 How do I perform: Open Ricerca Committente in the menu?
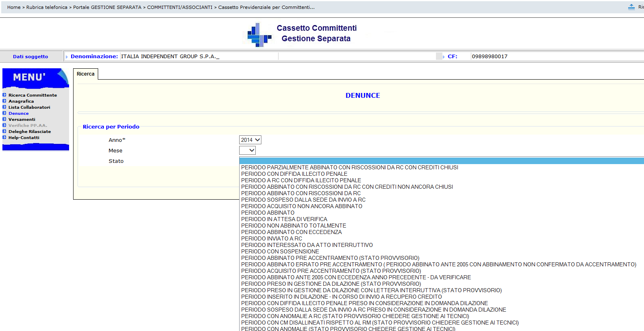(33, 95)
